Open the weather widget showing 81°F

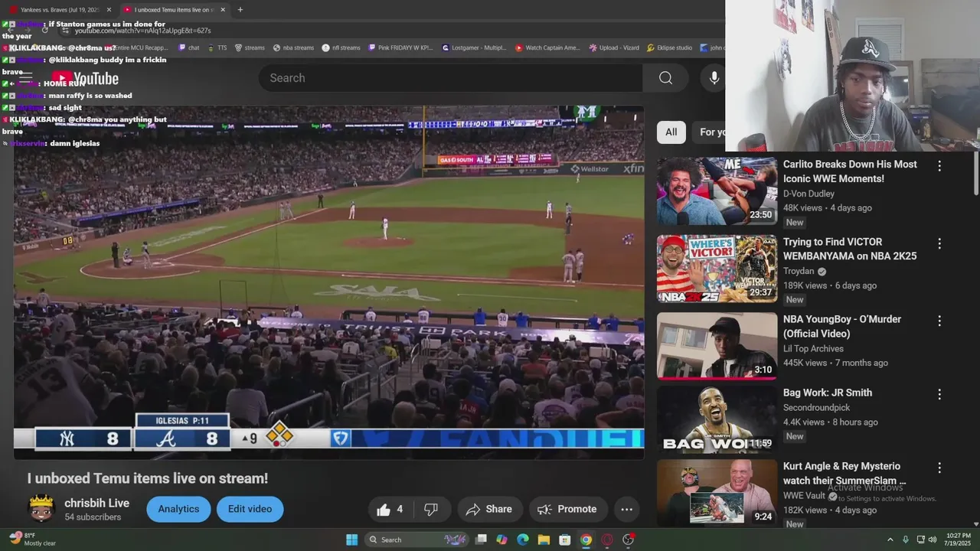[33, 539]
